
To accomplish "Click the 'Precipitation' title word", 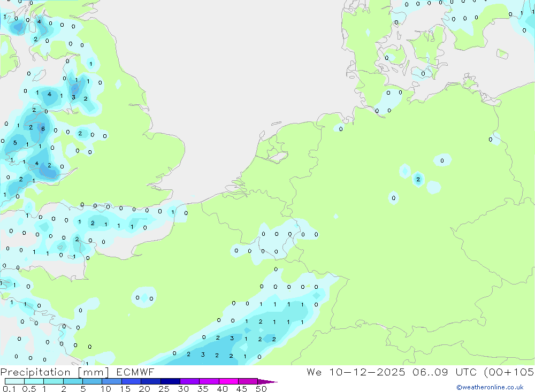I will [x=35, y=372].
